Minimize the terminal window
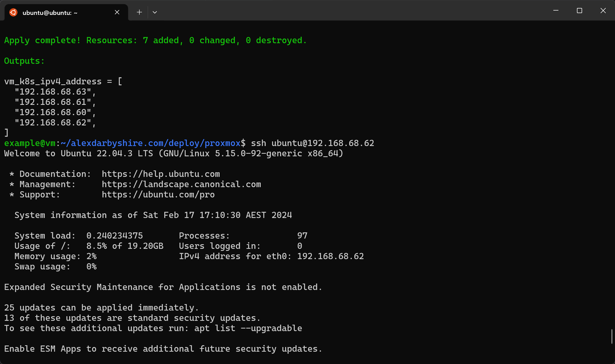615x364 pixels. pyautogui.click(x=556, y=11)
